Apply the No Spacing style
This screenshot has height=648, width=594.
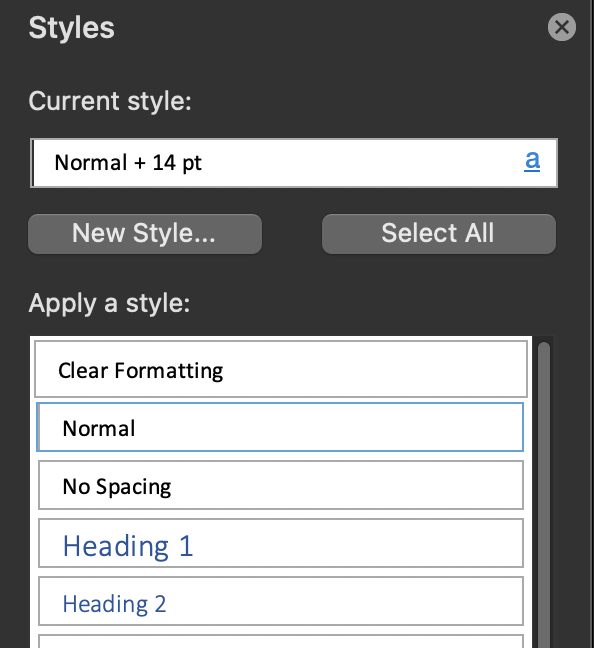[x=281, y=485]
